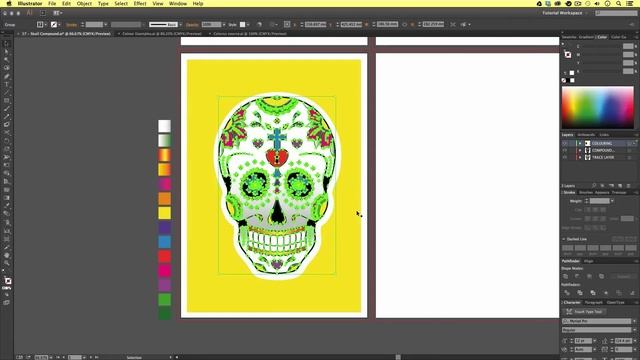Switch to the Artboards panel tab
Image resolution: width=640 pixels, height=360 pixels.
(x=586, y=135)
